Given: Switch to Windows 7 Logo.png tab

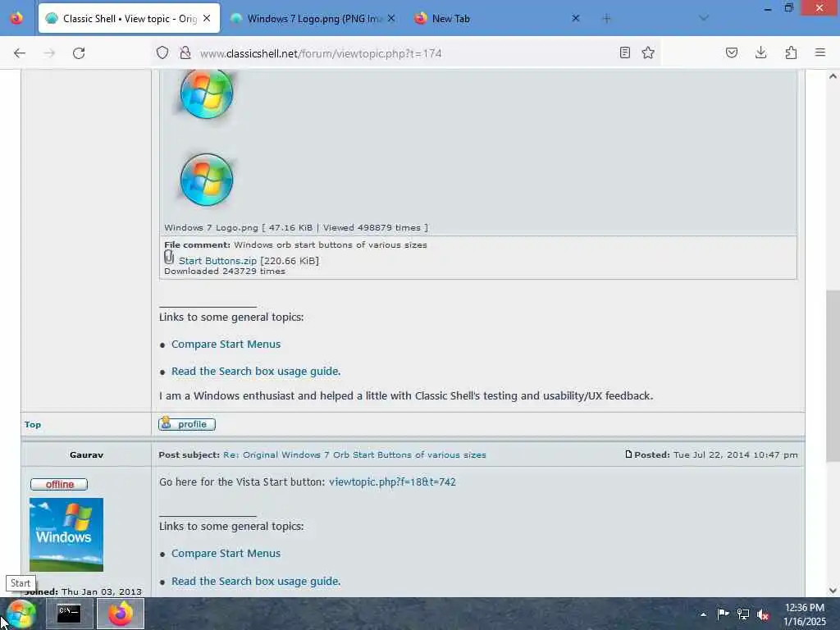Looking at the screenshot, I should 313,18.
